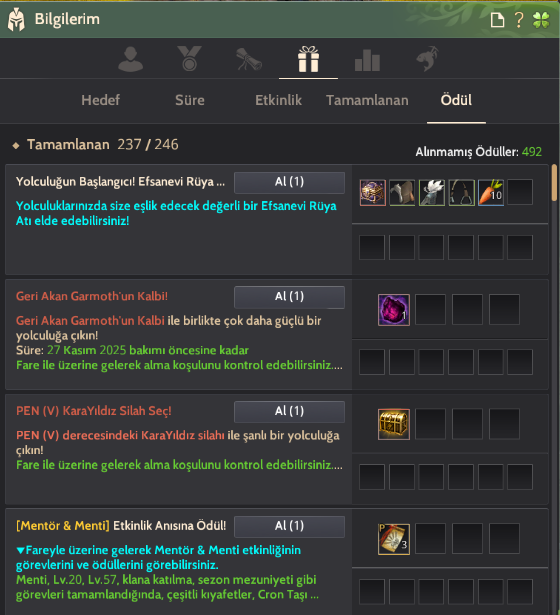Claim PEN (V) KaraYıldız Silah reward
This screenshot has height=615, width=560.
coord(289,411)
